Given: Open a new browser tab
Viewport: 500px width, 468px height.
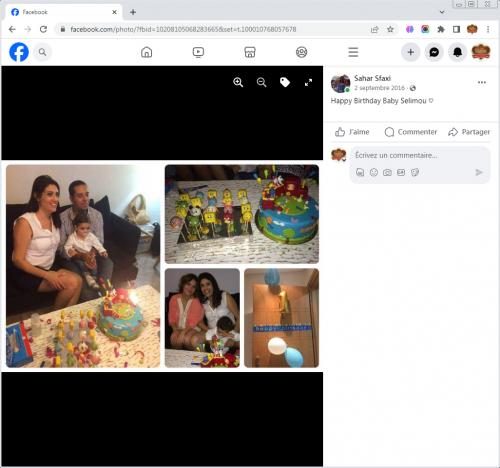Looking at the screenshot, I should tap(133, 12).
